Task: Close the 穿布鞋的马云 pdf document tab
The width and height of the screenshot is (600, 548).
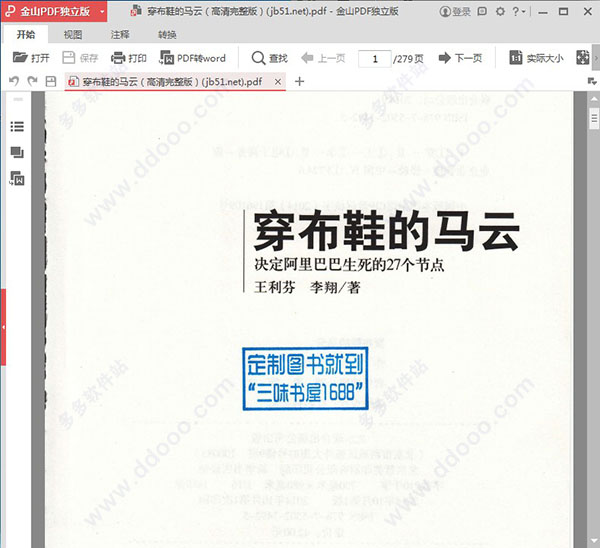Action: pos(278,82)
